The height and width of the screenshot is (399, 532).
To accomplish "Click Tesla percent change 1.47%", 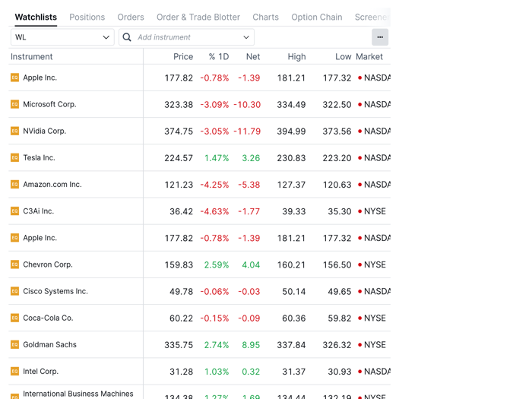I will (217, 158).
